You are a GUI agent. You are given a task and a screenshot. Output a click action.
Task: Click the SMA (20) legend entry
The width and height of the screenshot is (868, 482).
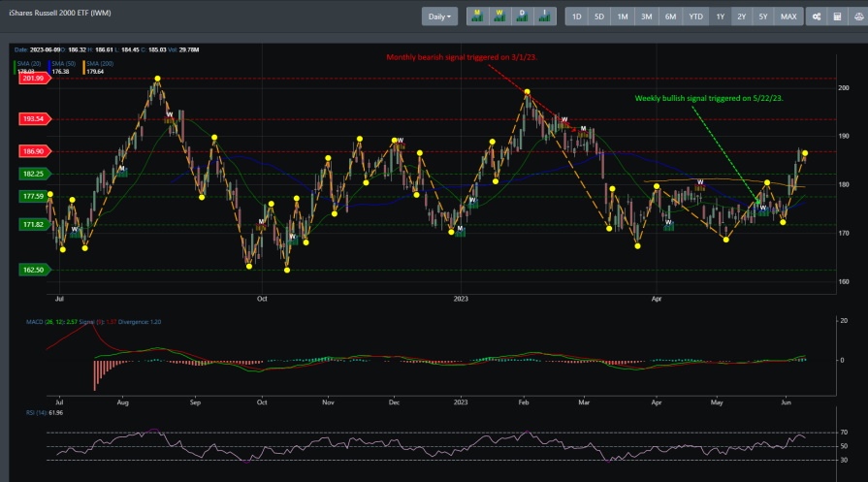pos(29,68)
